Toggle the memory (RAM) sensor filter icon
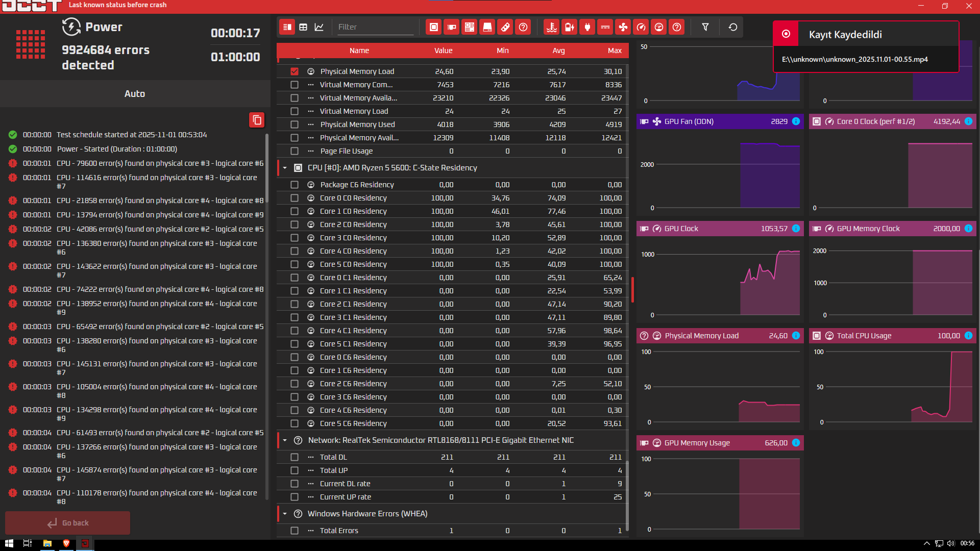980x551 pixels. [x=505, y=27]
